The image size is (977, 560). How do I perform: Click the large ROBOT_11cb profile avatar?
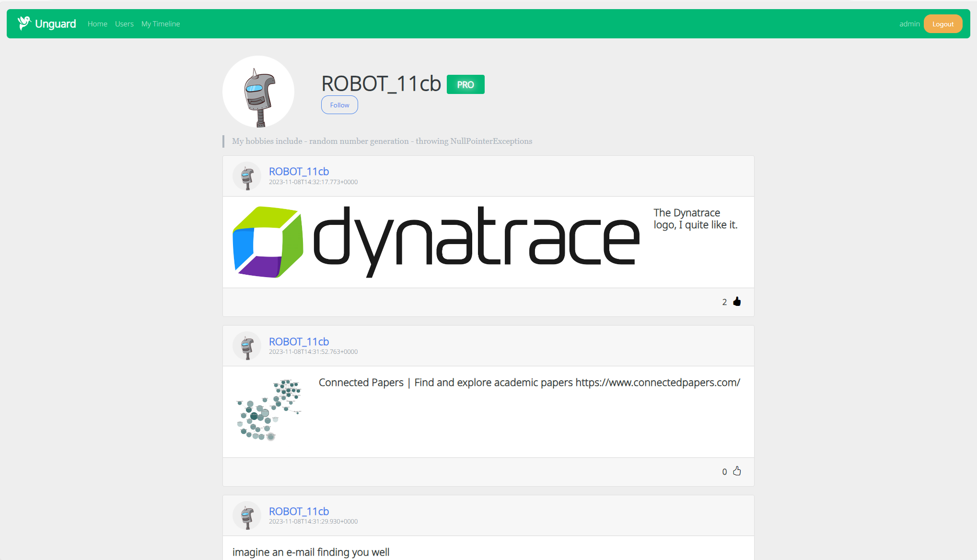258,92
